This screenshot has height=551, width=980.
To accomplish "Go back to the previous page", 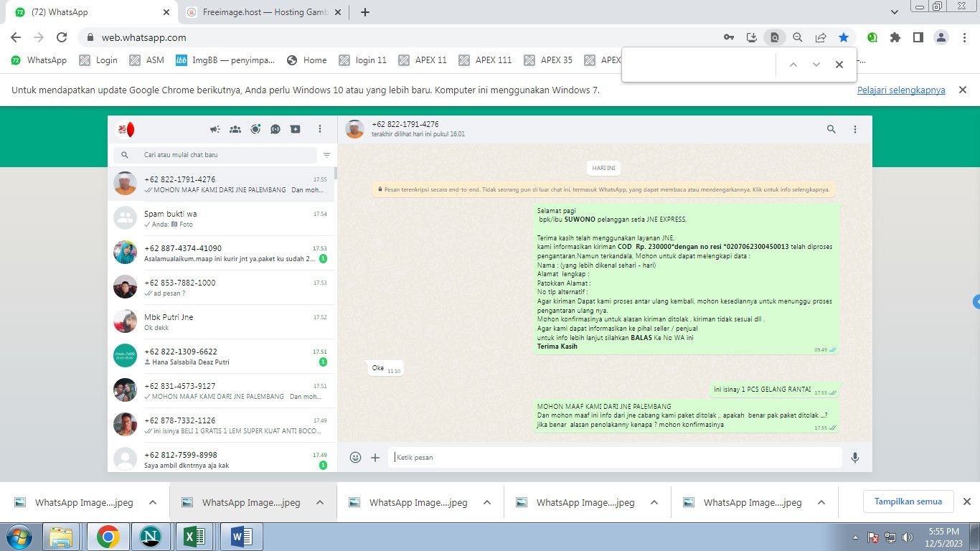I will 15,37.
